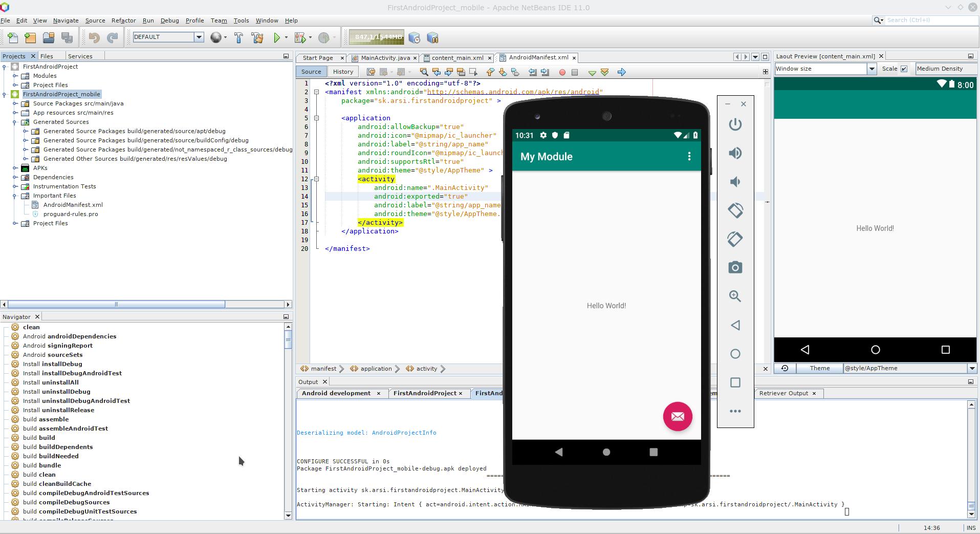Image resolution: width=980 pixels, height=534 pixels.
Task: Click the Navigator vertical scrollbar thumb
Action: [x=288, y=339]
